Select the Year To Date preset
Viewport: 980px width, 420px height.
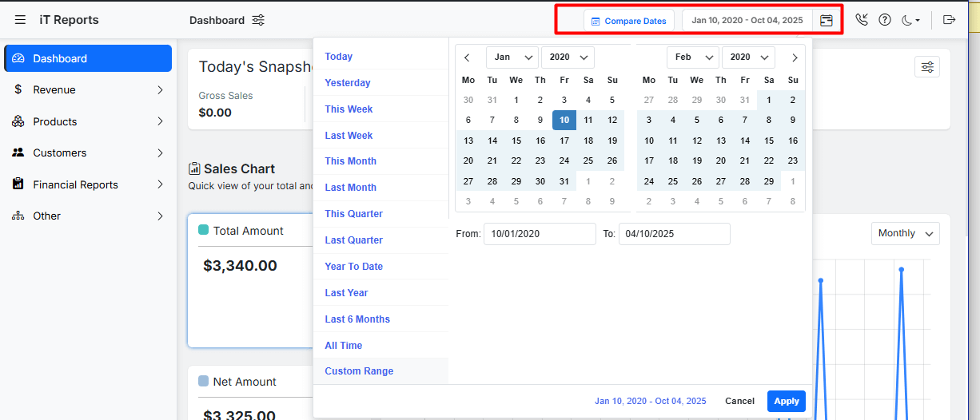(380, 267)
